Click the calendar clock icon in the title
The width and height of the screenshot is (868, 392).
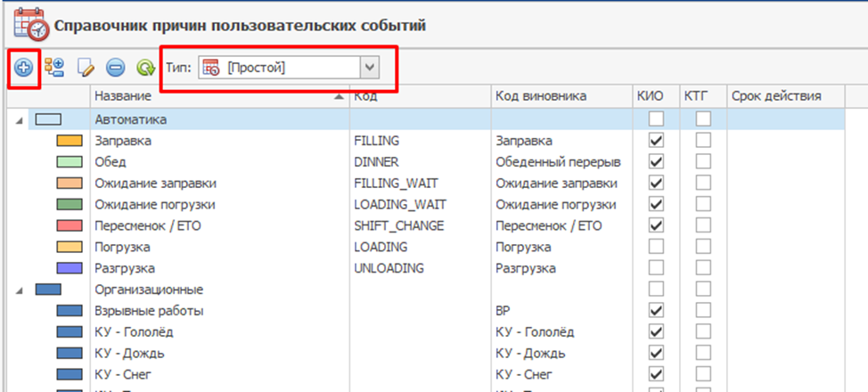pos(29,24)
